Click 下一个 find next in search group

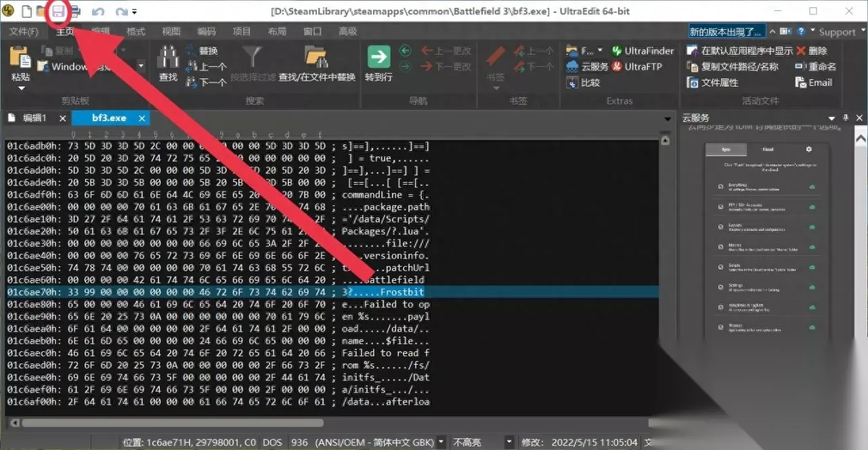click(x=206, y=83)
